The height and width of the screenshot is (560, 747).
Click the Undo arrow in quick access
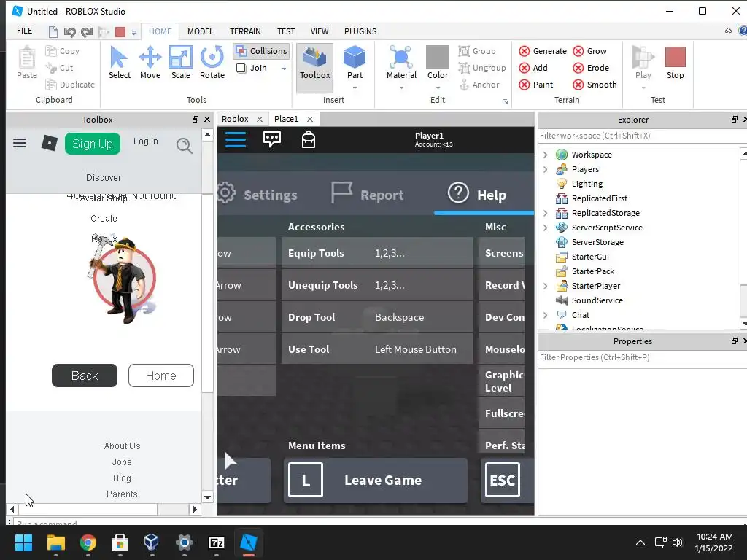69,32
